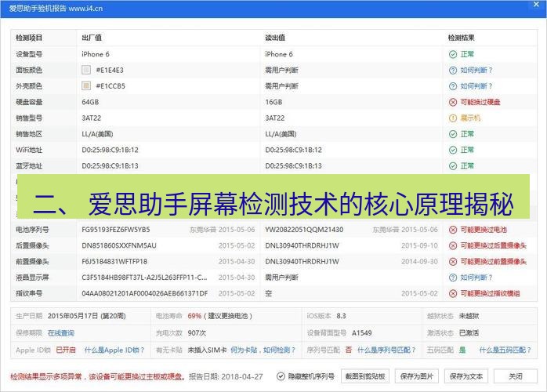Viewport: 547px width, 392px height.
Task: Click battery serial FG95193FEZ6FW5YB5
Action: click(x=116, y=230)
